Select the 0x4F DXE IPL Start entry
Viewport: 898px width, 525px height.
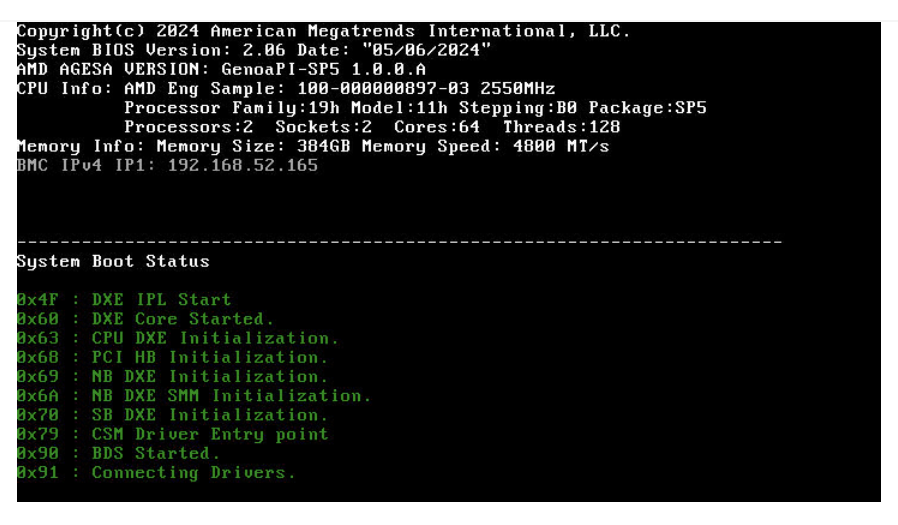(124, 299)
